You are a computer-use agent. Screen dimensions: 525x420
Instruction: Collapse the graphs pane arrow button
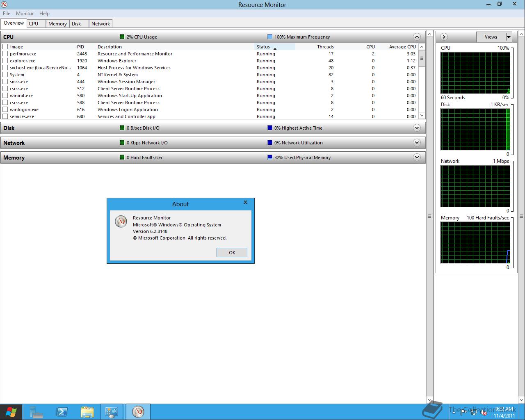[x=444, y=37]
